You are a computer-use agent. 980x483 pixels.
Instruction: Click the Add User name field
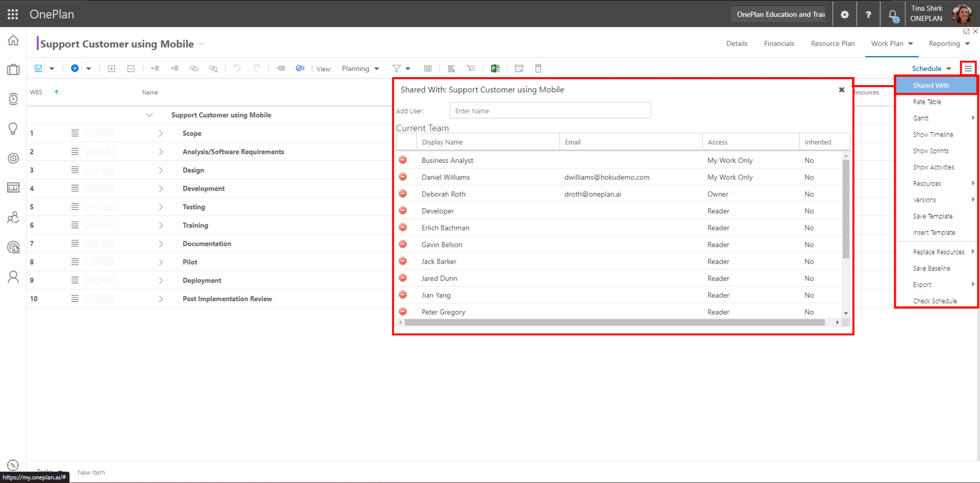point(550,110)
